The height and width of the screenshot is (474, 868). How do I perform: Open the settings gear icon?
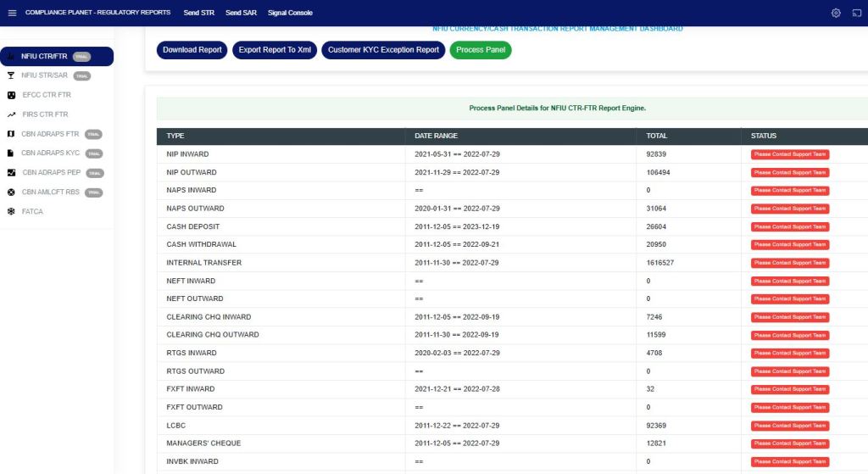pos(836,13)
